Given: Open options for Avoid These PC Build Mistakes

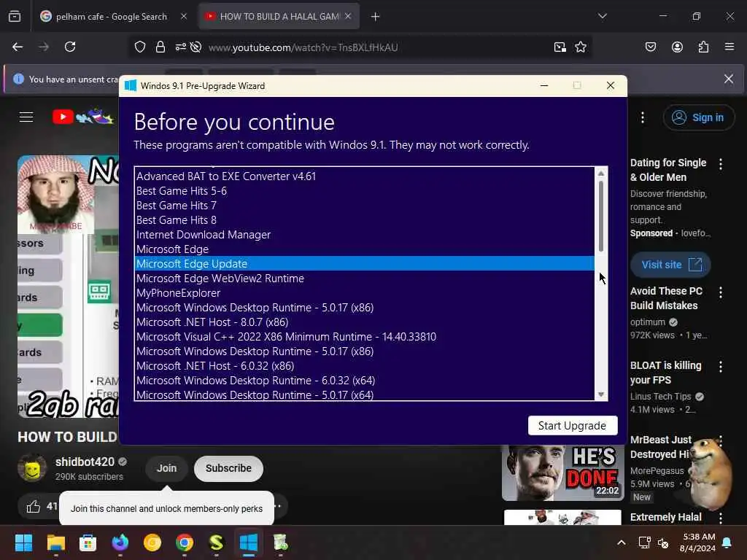Looking at the screenshot, I should click(721, 292).
